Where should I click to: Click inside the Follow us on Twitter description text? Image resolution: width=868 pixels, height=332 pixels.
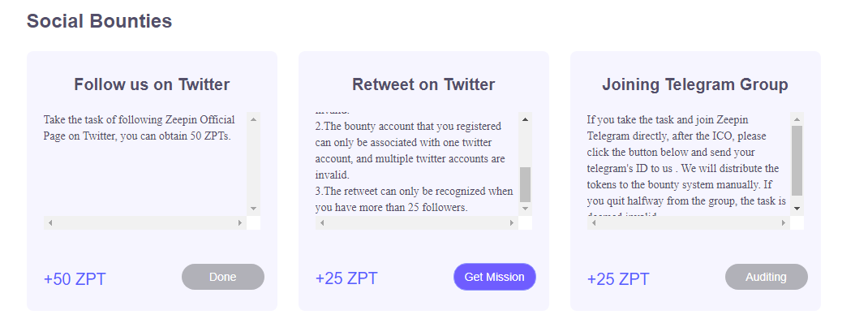point(138,128)
